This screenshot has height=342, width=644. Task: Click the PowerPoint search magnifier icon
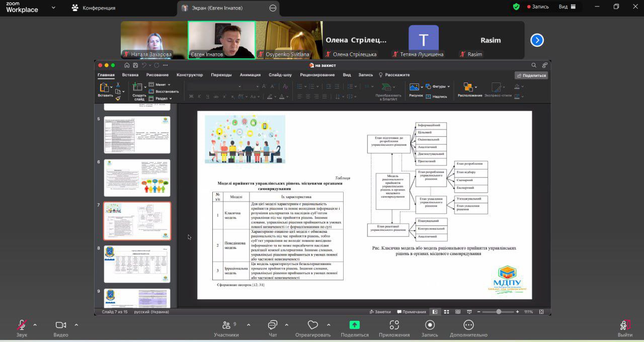534,65
